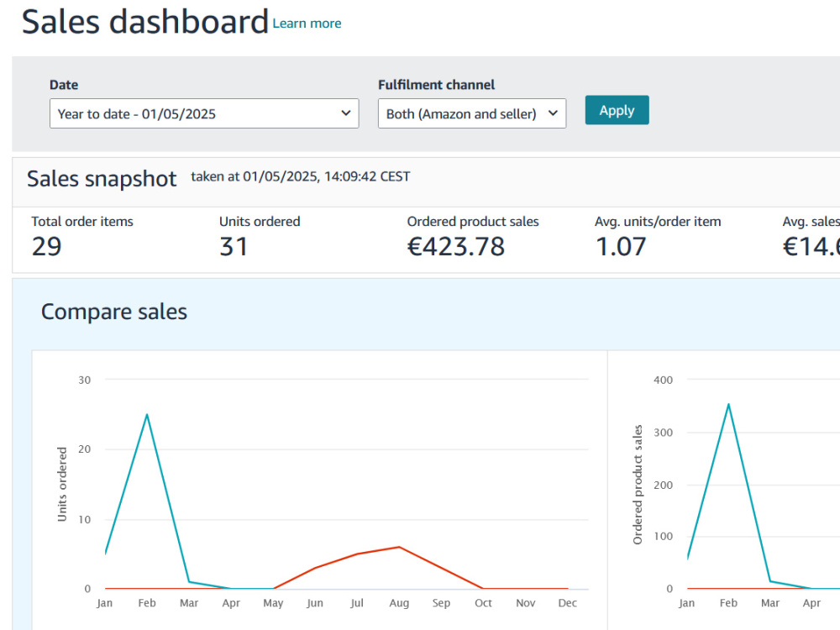Open the Fulfilment channel dropdown
The image size is (840, 630).
point(472,113)
